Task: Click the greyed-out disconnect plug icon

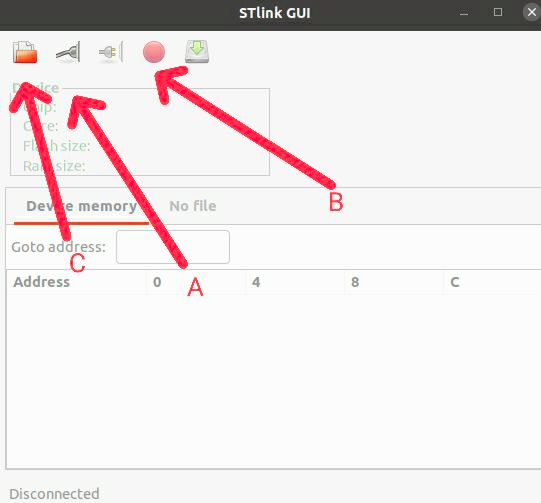Action: 111,52
